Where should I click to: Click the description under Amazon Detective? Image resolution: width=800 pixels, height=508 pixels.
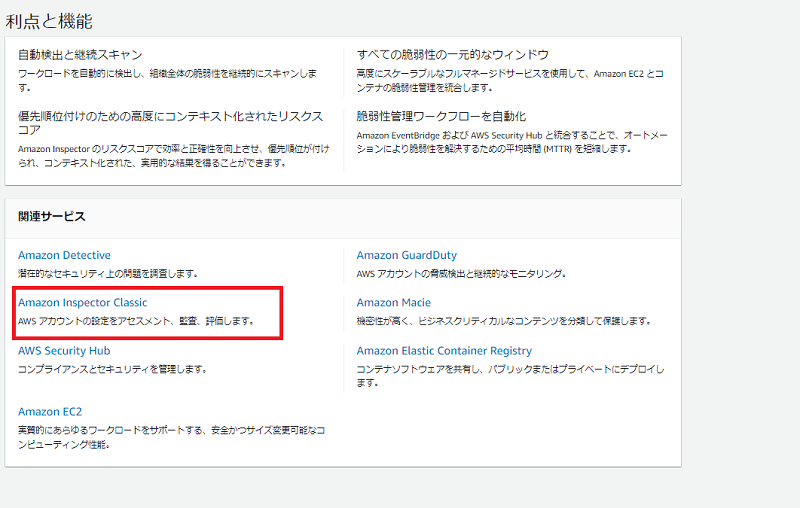point(108,274)
